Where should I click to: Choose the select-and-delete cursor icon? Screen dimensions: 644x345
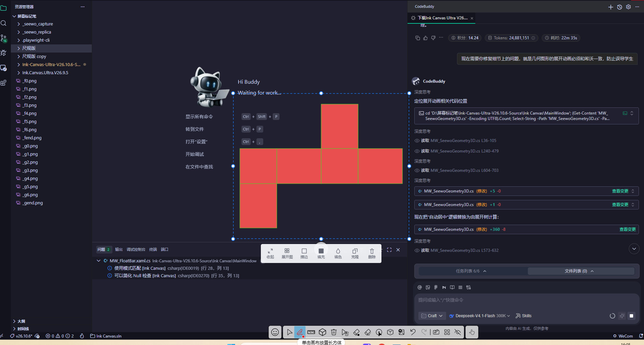click(x=345, y=332)
